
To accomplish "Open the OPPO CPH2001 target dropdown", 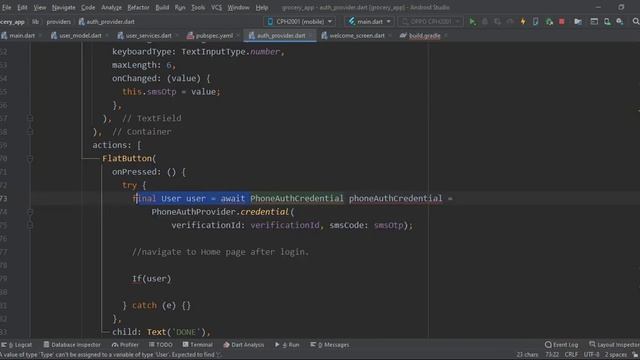I will coord(430,22).
